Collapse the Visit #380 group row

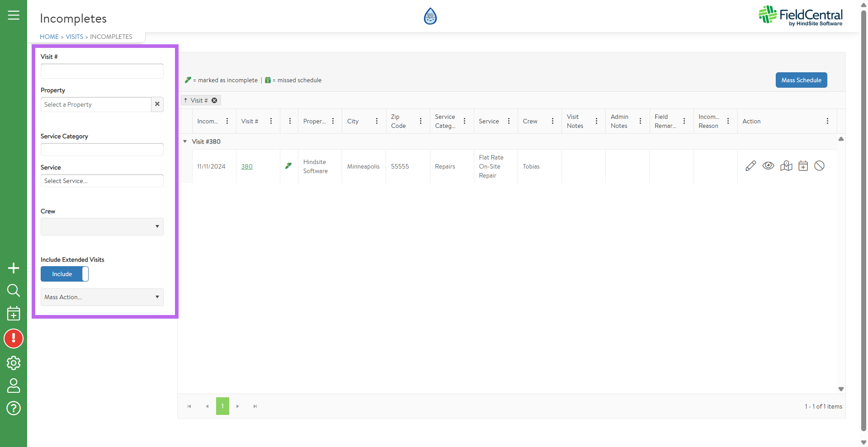click(x=185, y=141)
